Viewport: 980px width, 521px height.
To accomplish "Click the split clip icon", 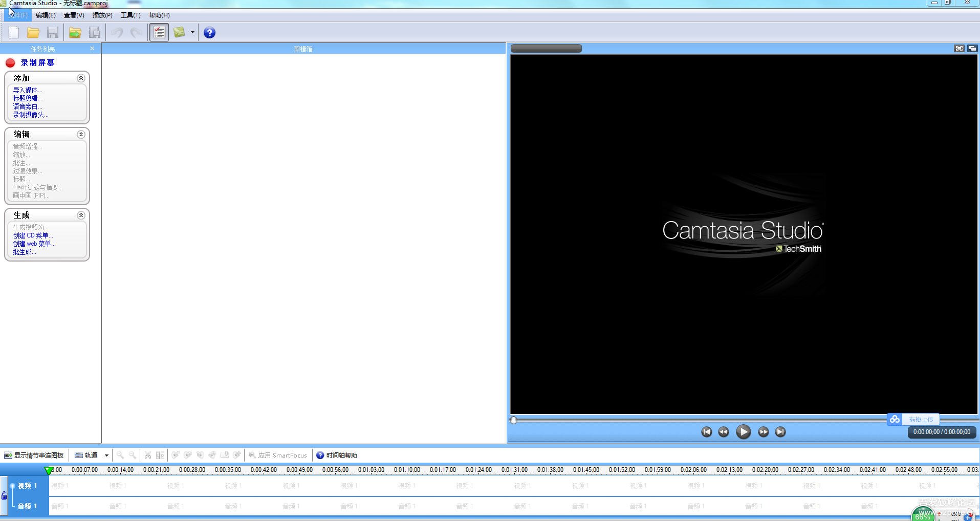I will [x=160, y=455].
